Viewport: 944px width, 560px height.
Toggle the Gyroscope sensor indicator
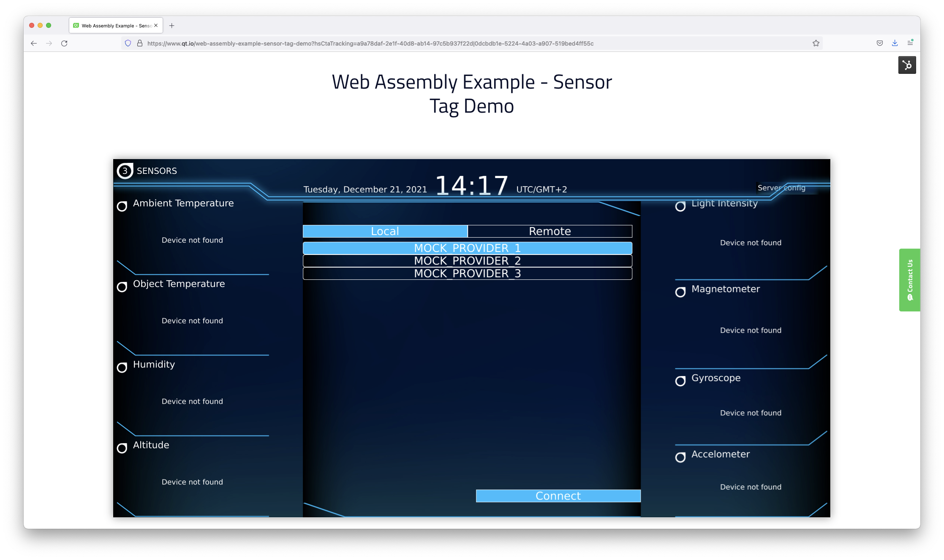coord(681,379)
